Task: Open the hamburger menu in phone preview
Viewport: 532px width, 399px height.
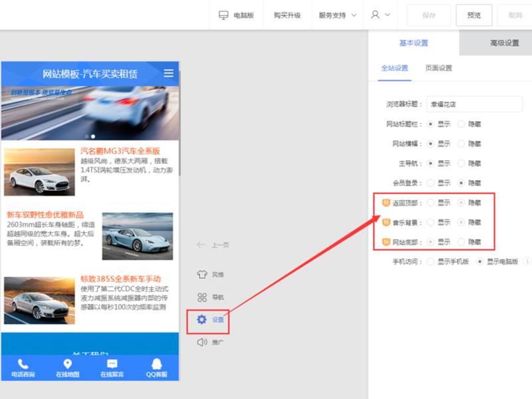Action: [168, 73]
